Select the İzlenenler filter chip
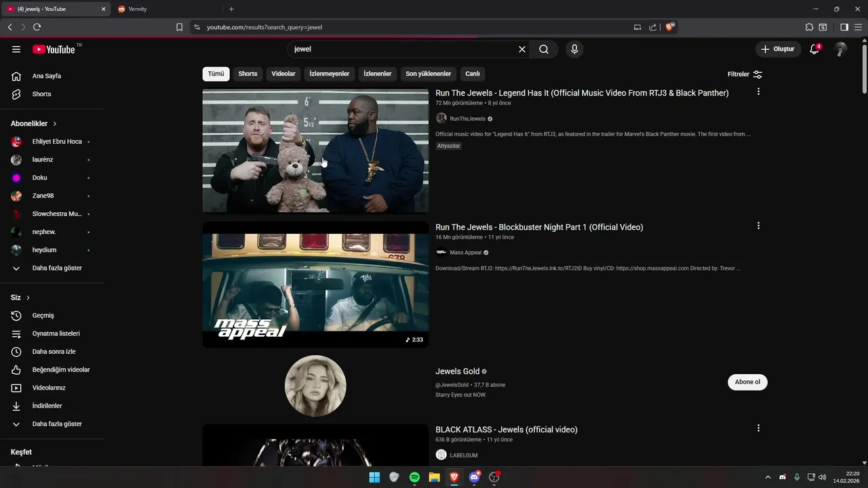868x488 pixels. pos(378,74)
